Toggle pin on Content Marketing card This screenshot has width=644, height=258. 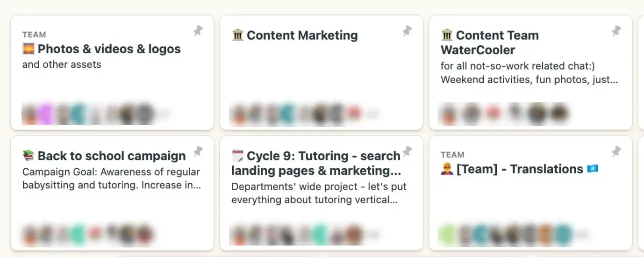(x=407, y=31)
